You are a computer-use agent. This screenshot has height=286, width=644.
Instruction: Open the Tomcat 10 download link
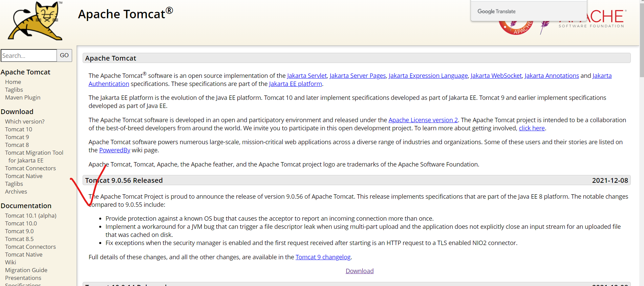(19, 129)
